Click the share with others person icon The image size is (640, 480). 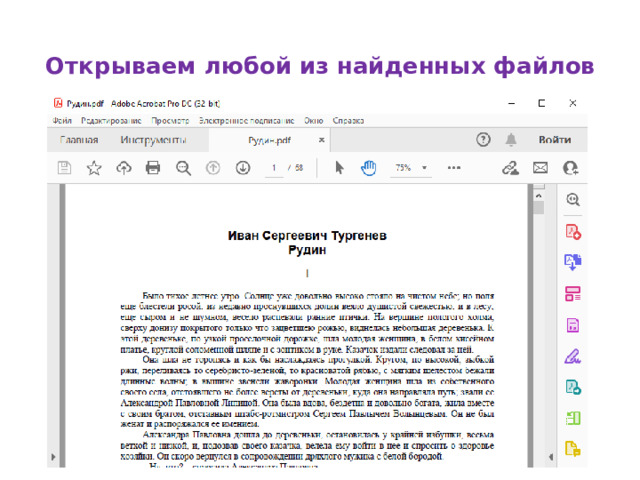(x=570, y=168)
